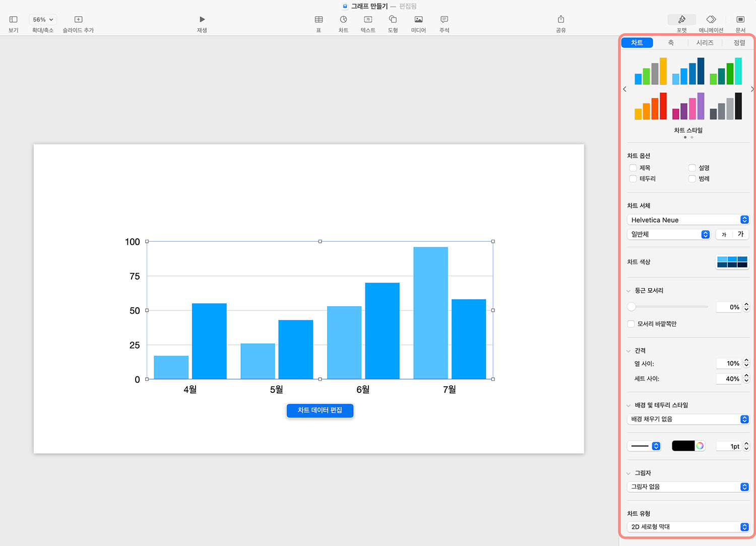
Task: Open the 애니메이션 animate inspector
Action: point(711,20)
